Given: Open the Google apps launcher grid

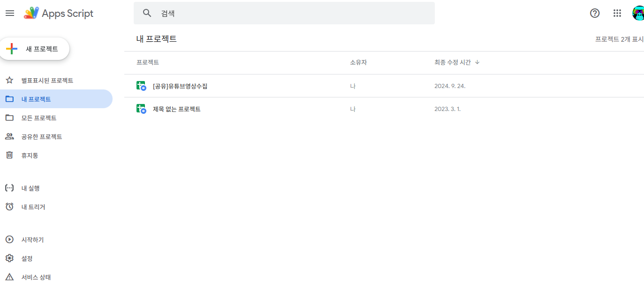Looking at the screenshot, I should (617, 13).
